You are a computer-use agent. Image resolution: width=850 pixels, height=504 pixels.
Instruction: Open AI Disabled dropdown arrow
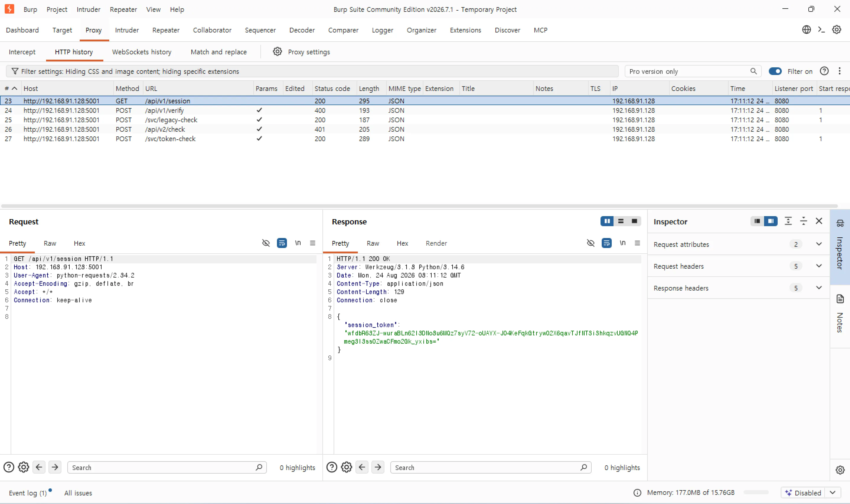tap(832, 492)
